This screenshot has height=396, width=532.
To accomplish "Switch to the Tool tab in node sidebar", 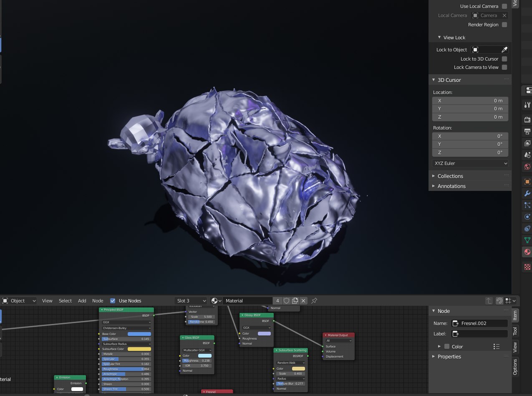I will click(515, 331).
